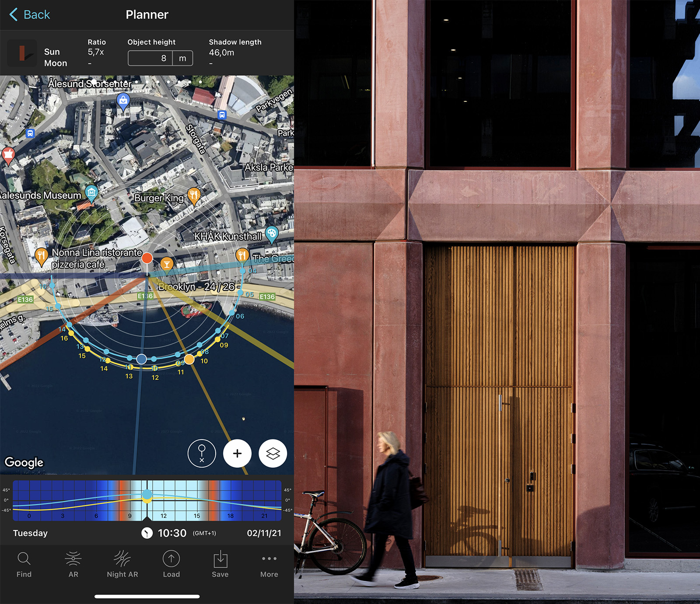Load a saved plan
Screen dimensions: 700x604
point(171,564)
